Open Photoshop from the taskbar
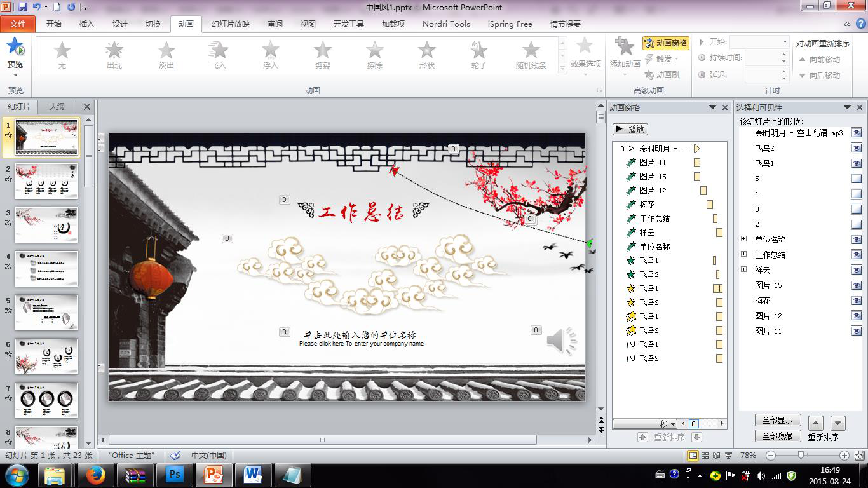The height and width of the screenshot is (488, 868). pos(175,475)
